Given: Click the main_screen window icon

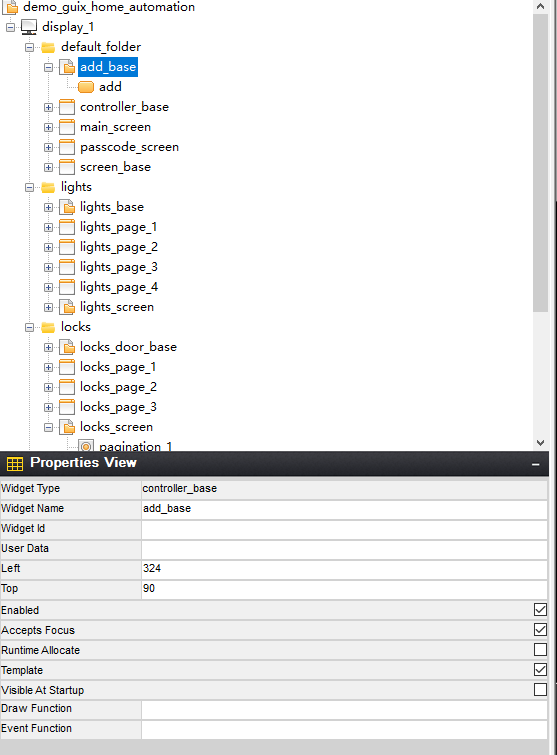Looking at the screenshot, I should [67, 127].
